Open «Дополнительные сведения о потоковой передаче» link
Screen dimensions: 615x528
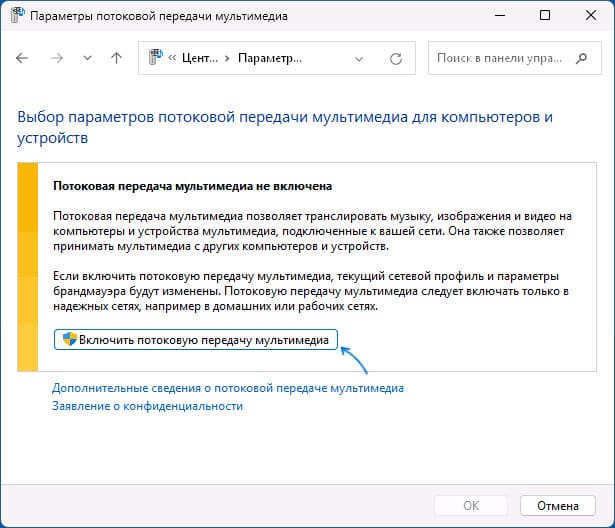click(228, 388)
